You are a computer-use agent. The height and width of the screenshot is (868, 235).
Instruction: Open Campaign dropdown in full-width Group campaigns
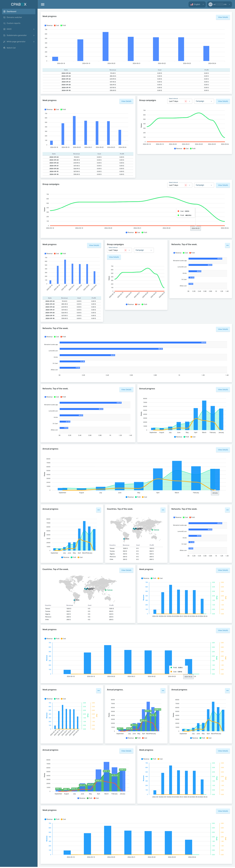coord(204,185)
